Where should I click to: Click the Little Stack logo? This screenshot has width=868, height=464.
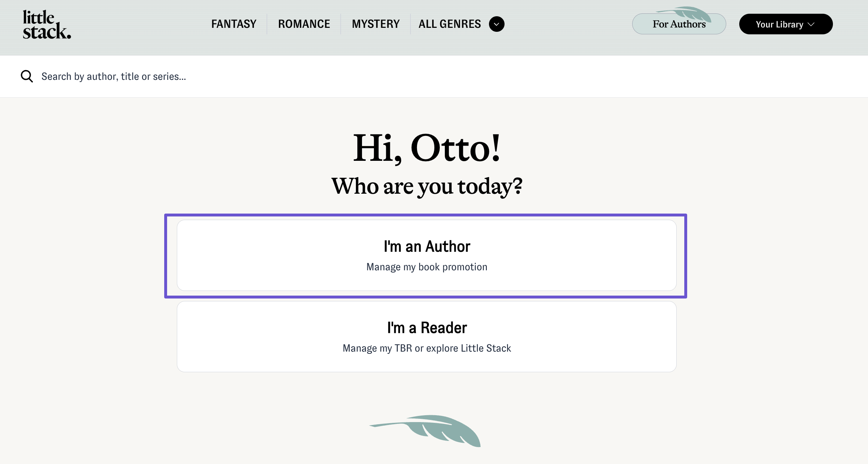pos(47,24)
